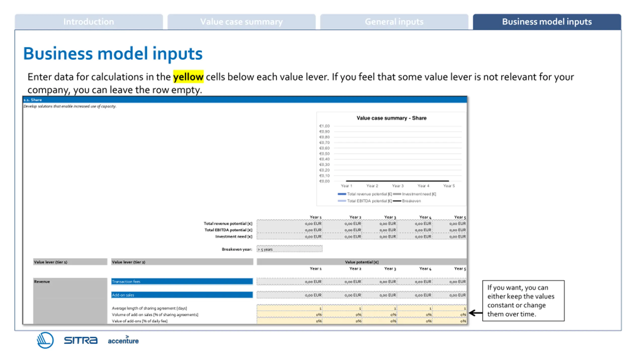
Task: Click the Breakeven year field
Action: click(290, 249)
